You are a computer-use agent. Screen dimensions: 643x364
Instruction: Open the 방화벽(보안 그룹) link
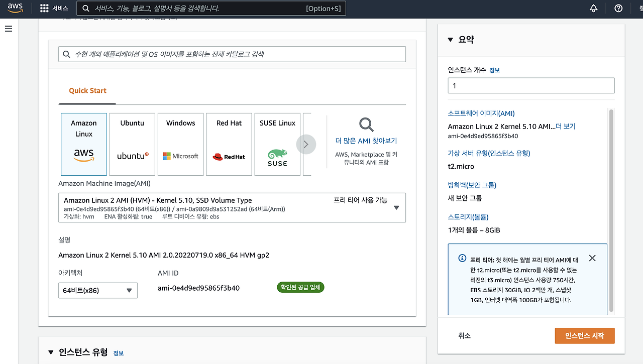pos(472,185)
